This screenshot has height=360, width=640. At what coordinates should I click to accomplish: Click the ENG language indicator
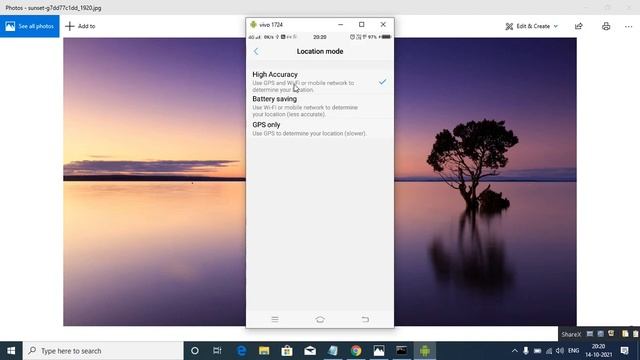pos(573,351)
